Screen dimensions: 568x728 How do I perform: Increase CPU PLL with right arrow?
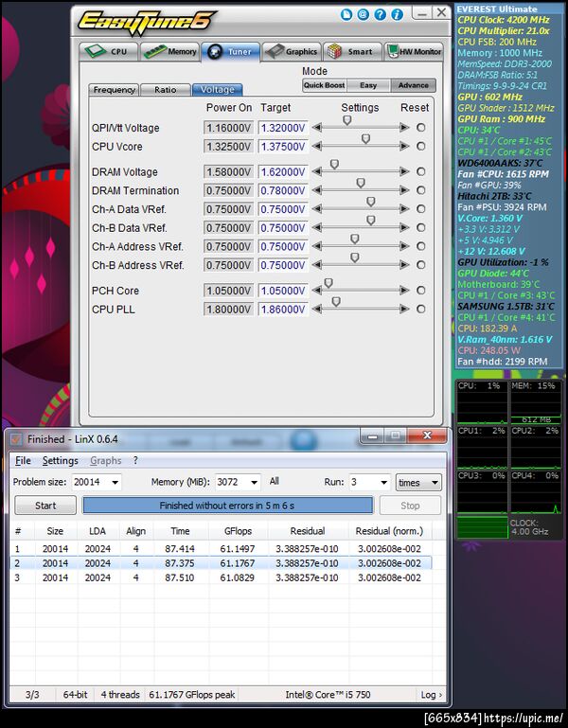point(404,310)
